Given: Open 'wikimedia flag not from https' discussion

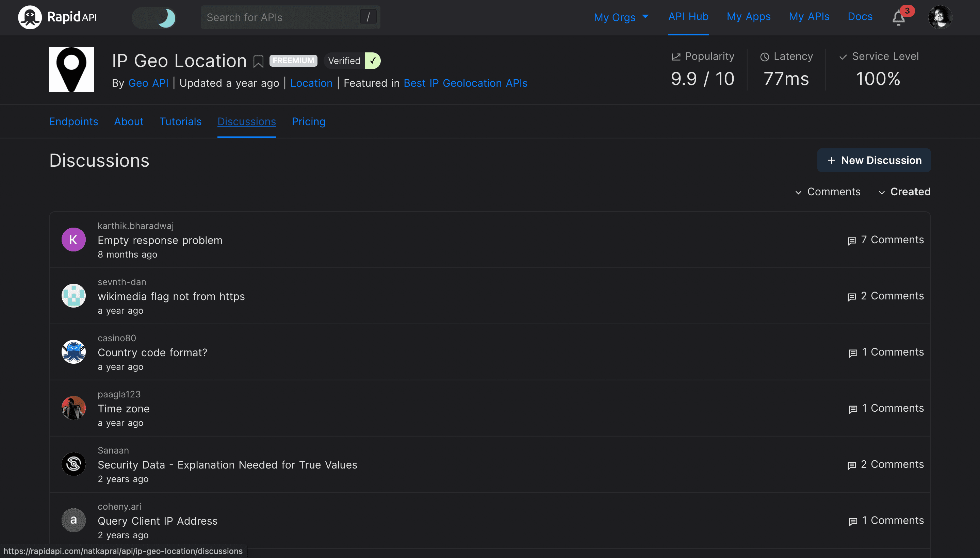Looking at the screenshot, I should point(171,296).
